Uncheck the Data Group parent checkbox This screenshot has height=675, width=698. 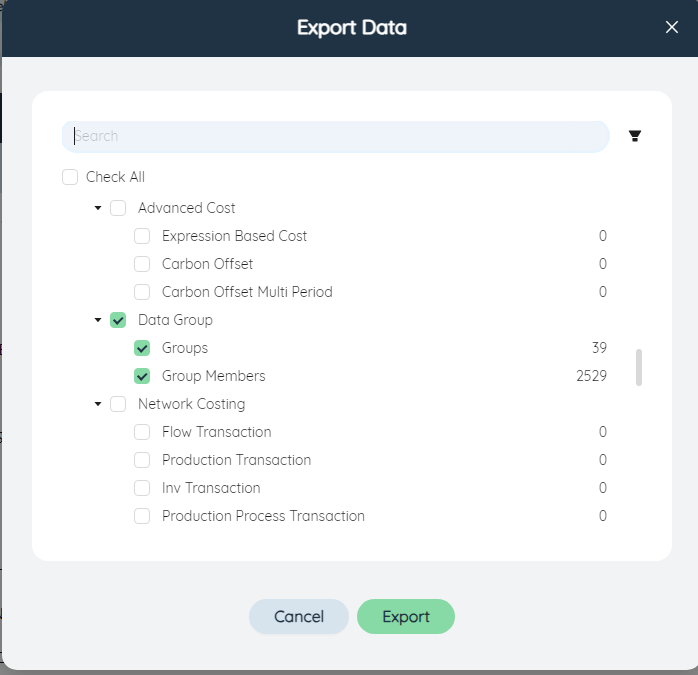coord(118,320)
